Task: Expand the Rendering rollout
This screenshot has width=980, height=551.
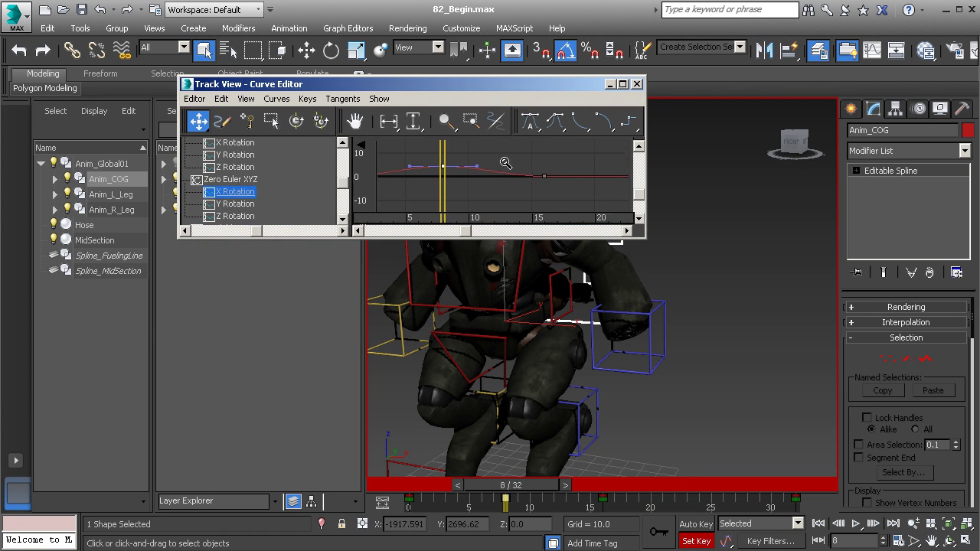Action: (906, 307)
